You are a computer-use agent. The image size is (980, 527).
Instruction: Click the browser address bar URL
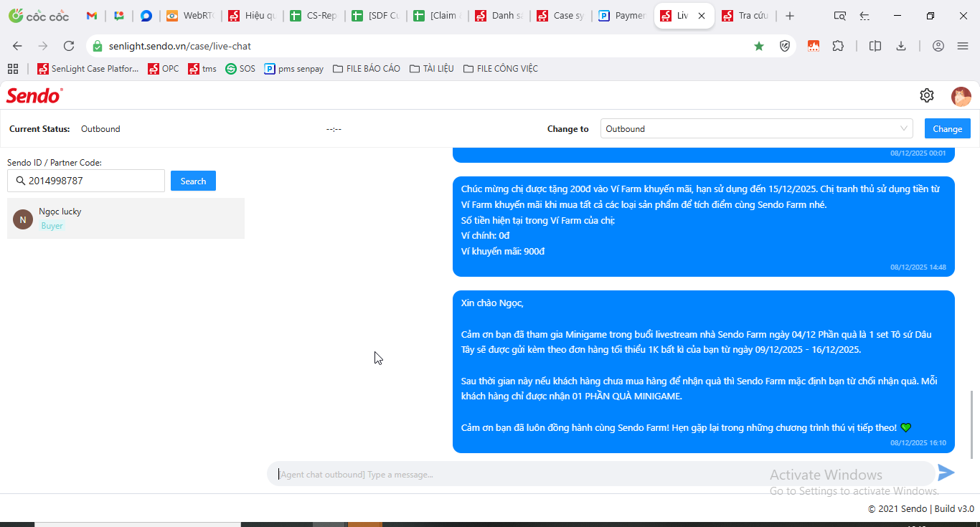(x=180, y=46)
